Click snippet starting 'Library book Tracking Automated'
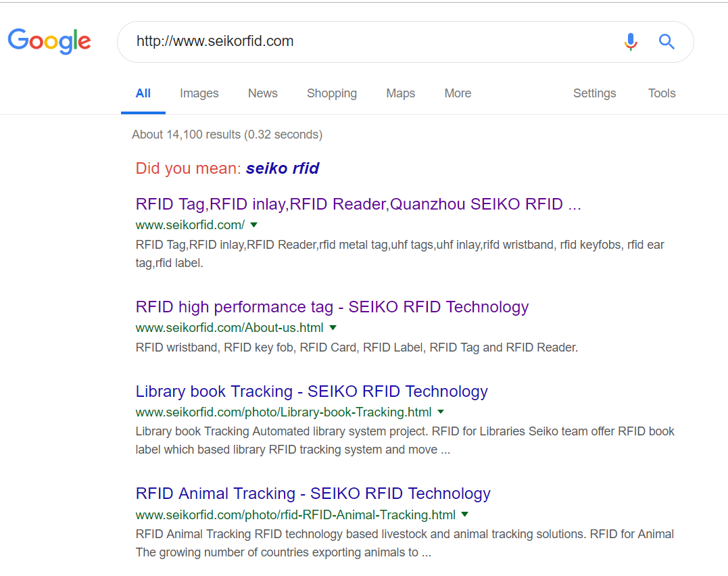The image size is (728, 576). (x=405, y=440)
